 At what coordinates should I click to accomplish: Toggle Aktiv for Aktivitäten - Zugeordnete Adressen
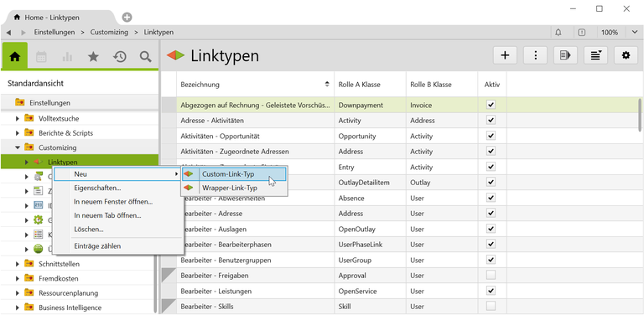491,152
